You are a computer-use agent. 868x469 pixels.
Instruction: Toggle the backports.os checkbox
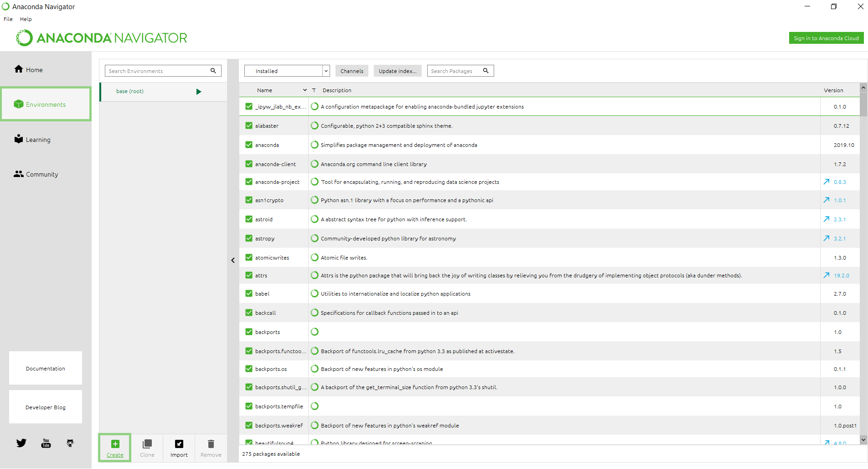[249, 369]
